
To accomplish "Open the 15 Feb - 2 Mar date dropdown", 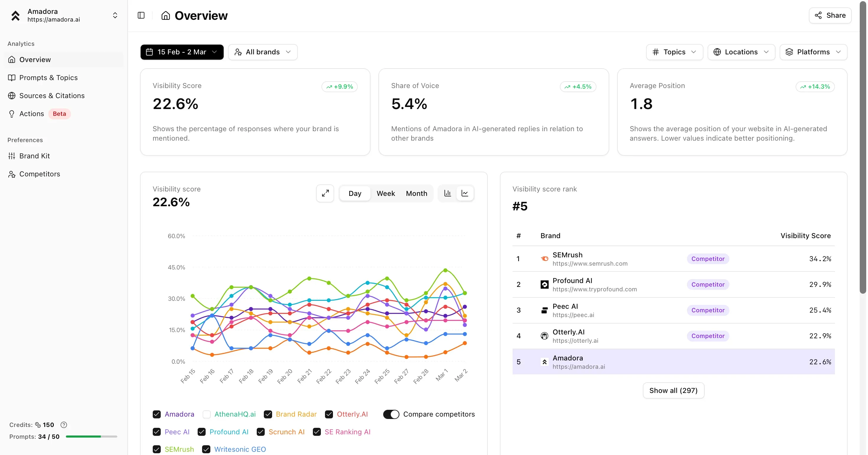I will (182, 52).
